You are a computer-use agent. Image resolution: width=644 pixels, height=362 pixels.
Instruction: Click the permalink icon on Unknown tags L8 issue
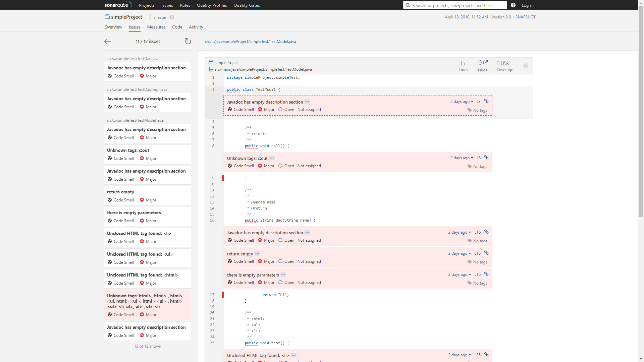[x=486, y=158]
